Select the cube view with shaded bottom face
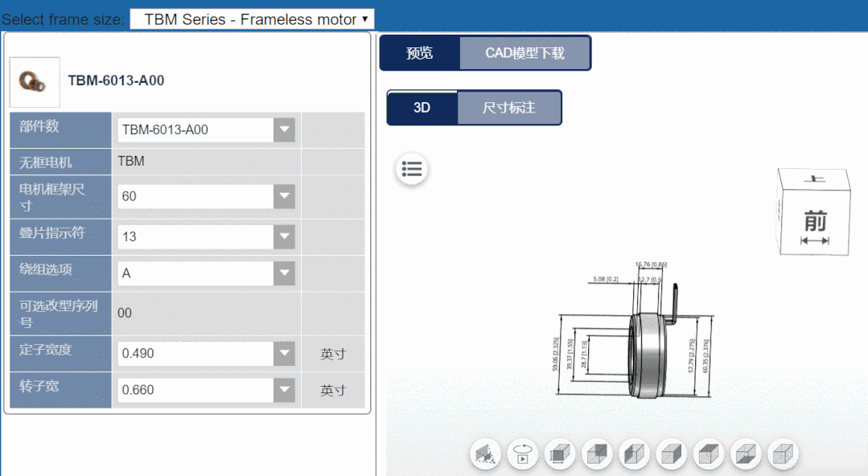This screenshot has height=476, width=868. point(746,454)
